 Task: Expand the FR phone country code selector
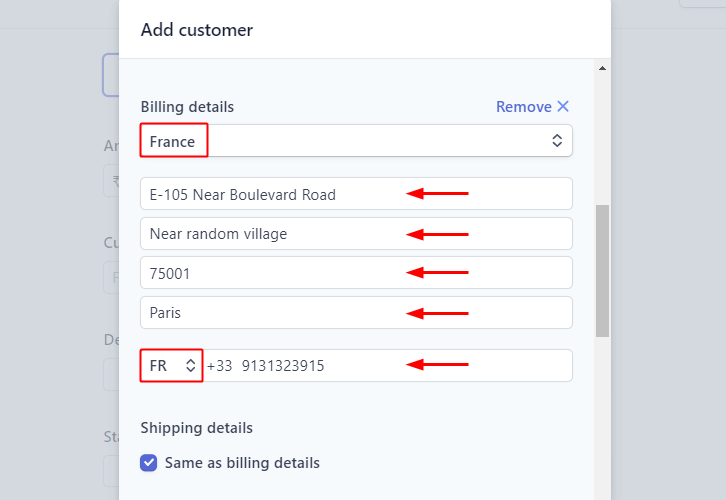[x=171, y=366]
